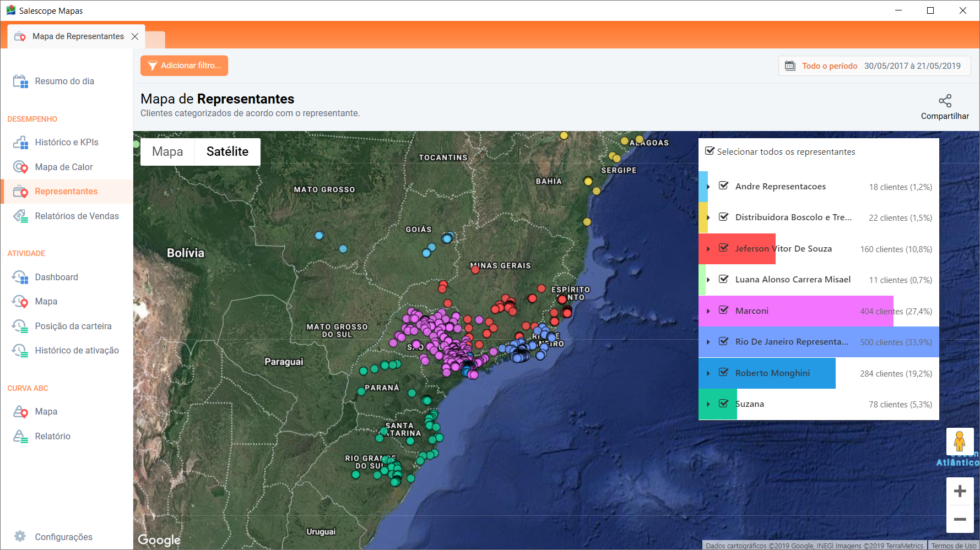Zoom out the map with minus
This screenshot has height=550, width=980.
click(960, 519)
